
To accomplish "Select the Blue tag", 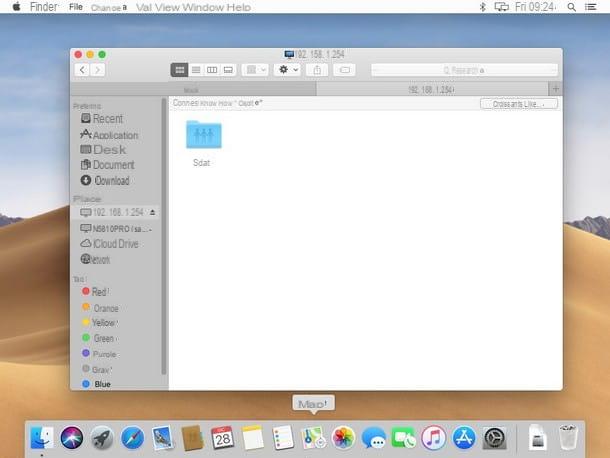I will pos(96,384).
